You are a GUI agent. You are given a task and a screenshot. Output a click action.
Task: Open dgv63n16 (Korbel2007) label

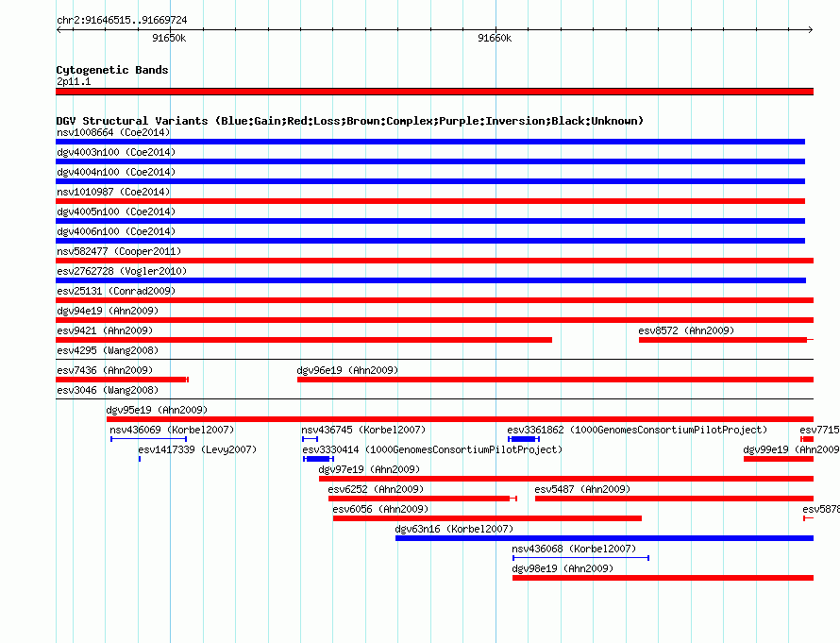454,529
